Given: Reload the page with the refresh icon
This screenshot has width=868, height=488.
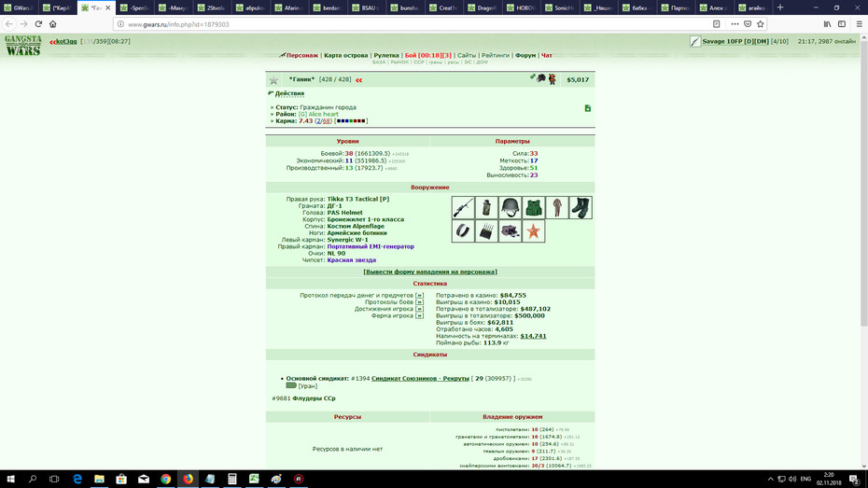Looking at the screenshot, I should pyautogui.click(x=38, y=23).
